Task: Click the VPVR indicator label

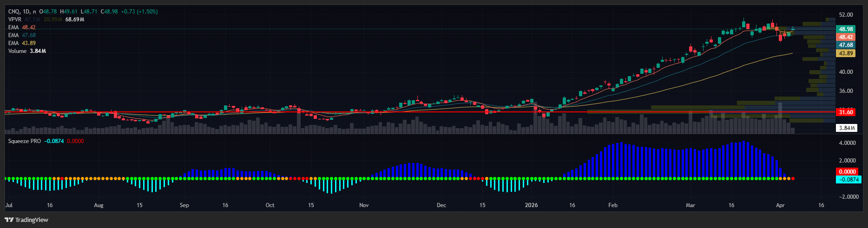Action: [x=15, y=20]
